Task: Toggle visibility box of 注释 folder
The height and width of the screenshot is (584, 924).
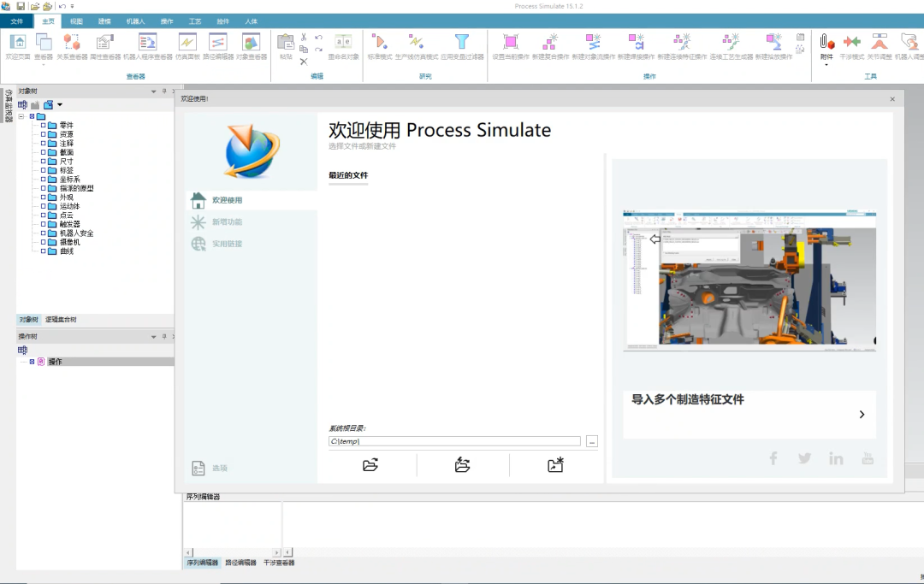Action: 43,143
